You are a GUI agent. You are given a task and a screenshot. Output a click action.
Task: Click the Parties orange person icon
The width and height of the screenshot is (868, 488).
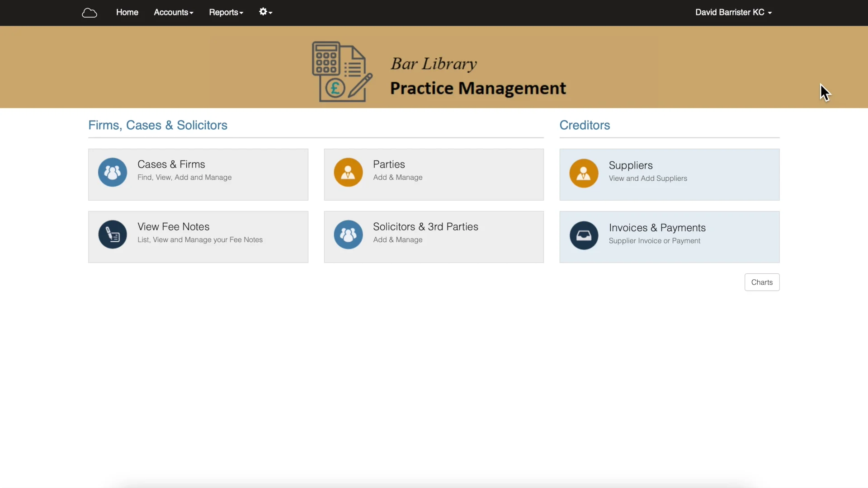348,172
